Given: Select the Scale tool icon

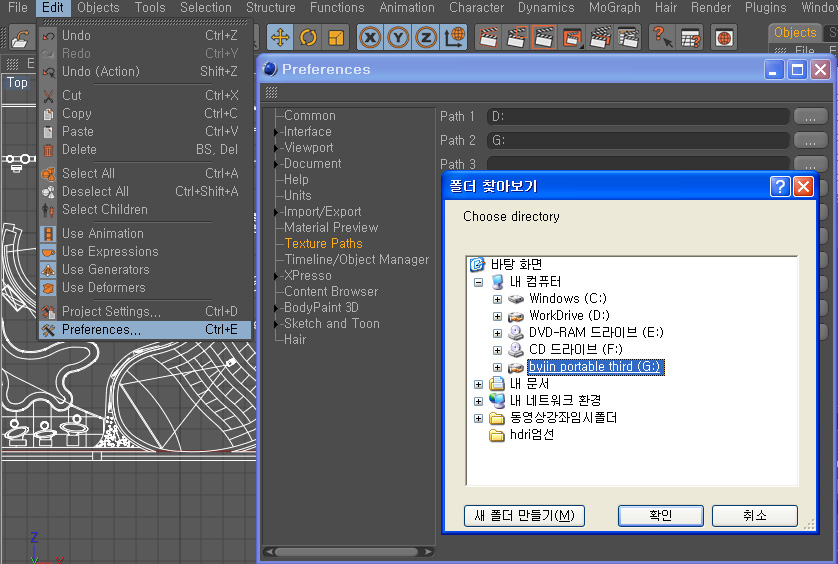Looking at the screenshot, I should (336, 37).
